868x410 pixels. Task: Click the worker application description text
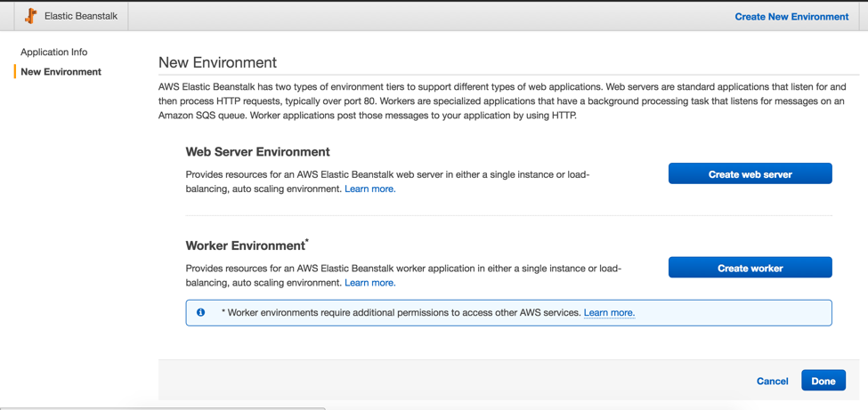tap(403, 268)
